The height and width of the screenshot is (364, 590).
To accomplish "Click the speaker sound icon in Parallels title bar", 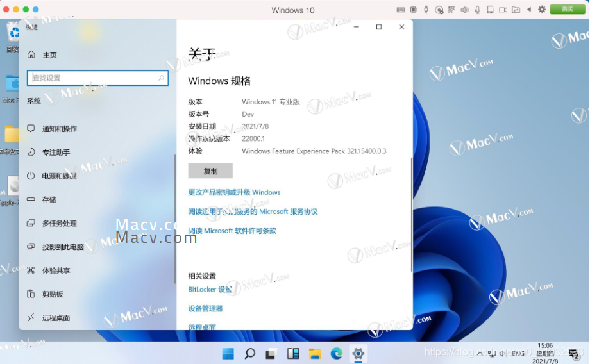I will click(x=465, y=10).
